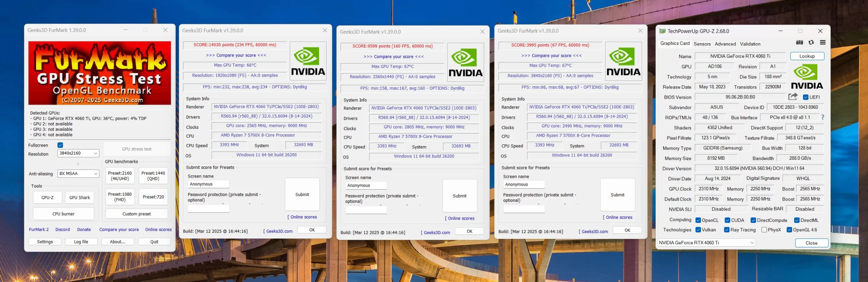Click the BIOS export share icon
The width and height of the screenshot is (868, 282).
pos(793,97)
